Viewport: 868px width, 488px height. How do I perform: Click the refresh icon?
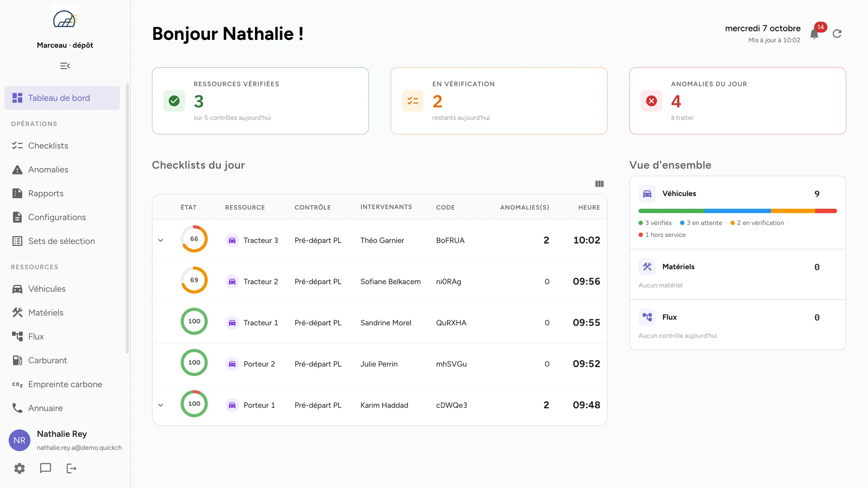pos(837,34)
